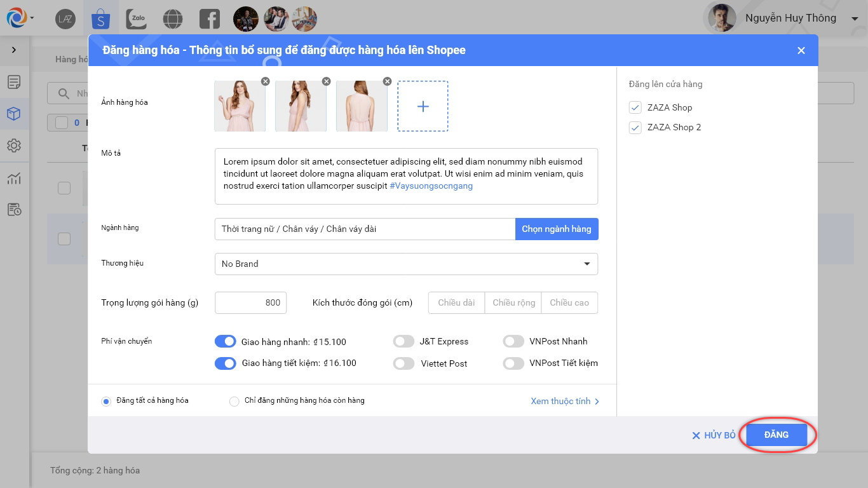This screenshot has height=488, width=868.
Task: Open the Thương hiệu No Brand dropdown
Action: tap(407, 264)
